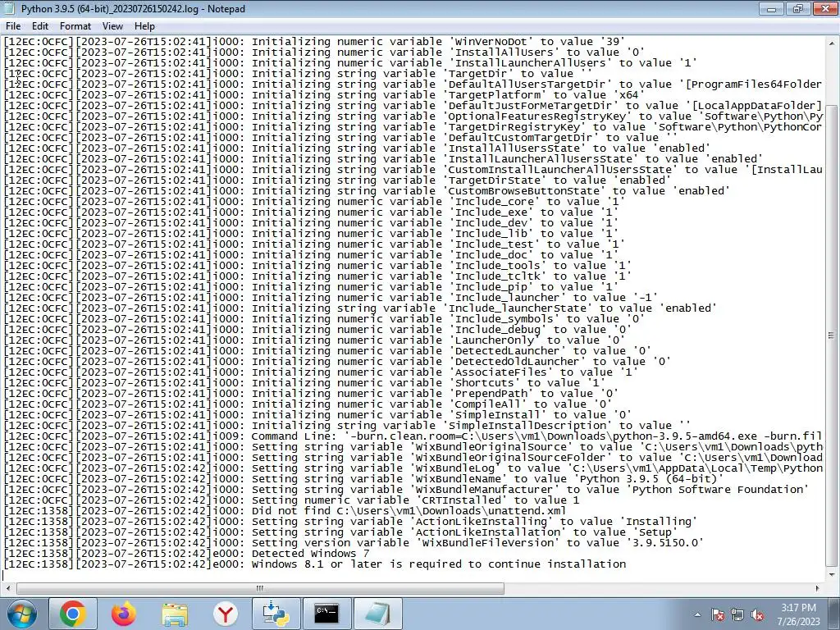Click the 'Command Line:' log entry
Viewport: 840px width, 630px height.
413,436
